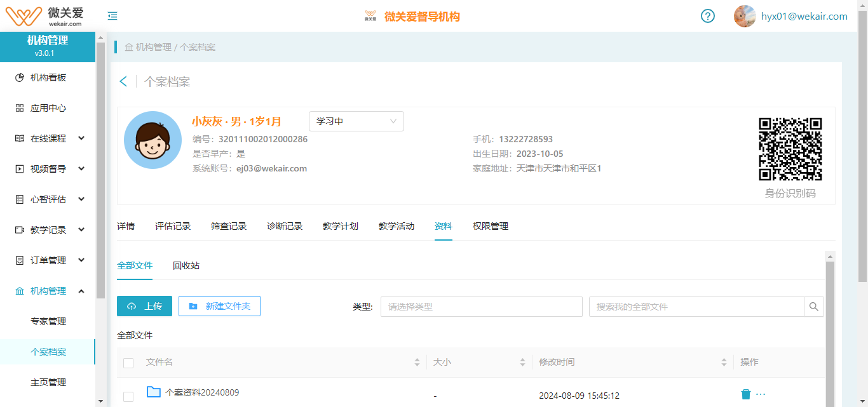Collapse the 机构管理 submenu
Viewport: 868px width, 407px height.
(x=81, y=291)
